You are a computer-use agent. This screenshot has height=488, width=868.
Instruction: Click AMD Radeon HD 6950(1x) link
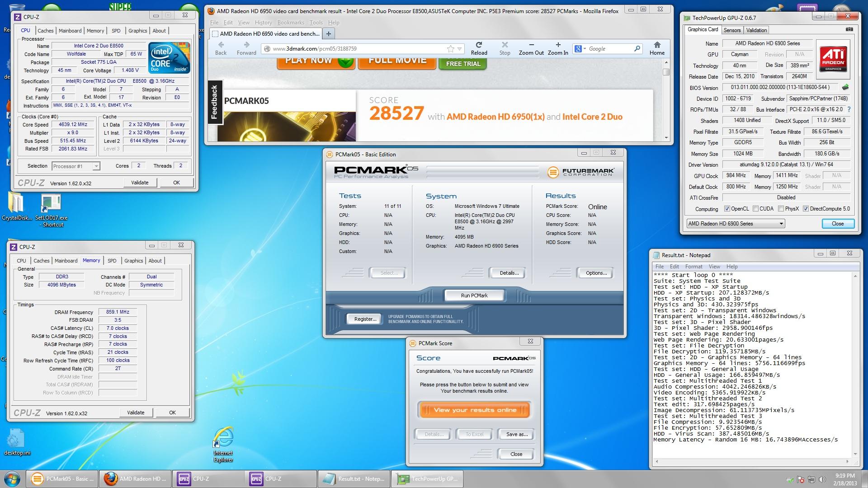coord(495,117)
